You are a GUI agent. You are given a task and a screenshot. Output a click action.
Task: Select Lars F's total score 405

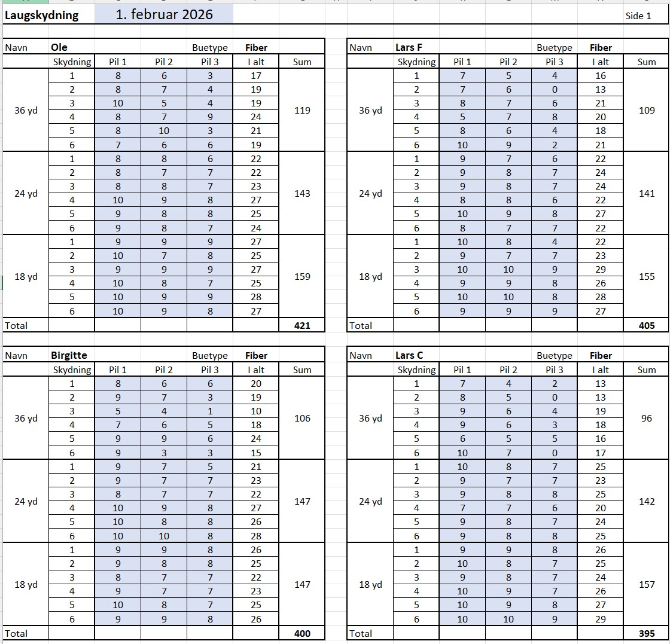[646, 325]
